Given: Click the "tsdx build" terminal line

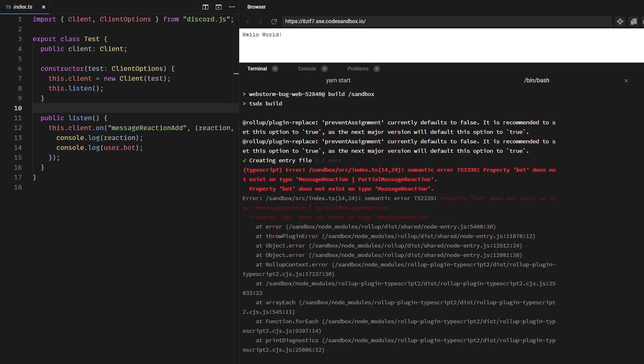Looking at the screenshot, I should [x=262, y=104].
